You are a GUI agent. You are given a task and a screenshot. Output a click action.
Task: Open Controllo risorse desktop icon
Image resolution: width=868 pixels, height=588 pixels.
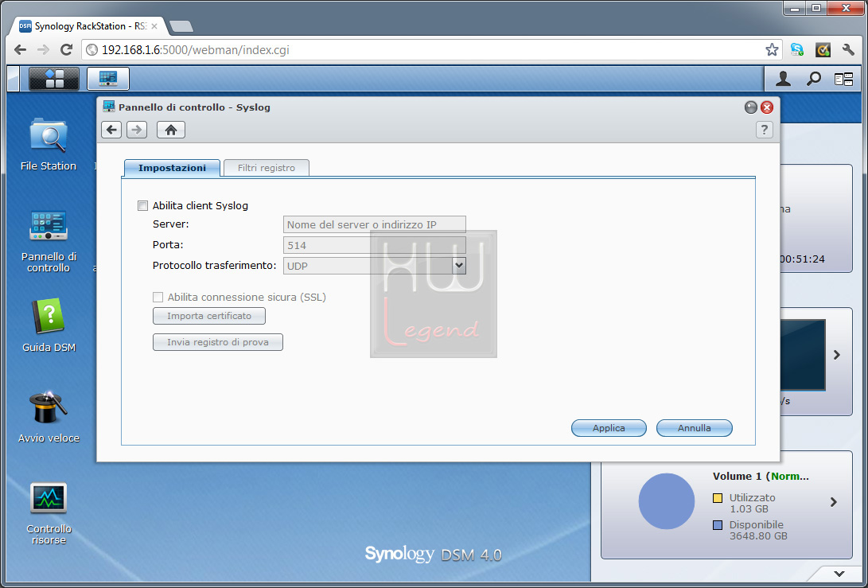point(49,513)
